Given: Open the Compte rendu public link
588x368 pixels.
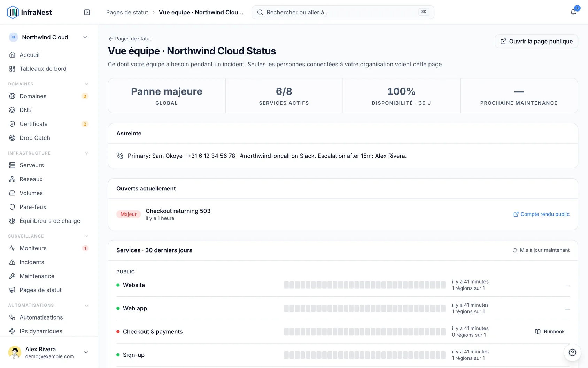Looking at the screenshot, I should coord(541,214).
